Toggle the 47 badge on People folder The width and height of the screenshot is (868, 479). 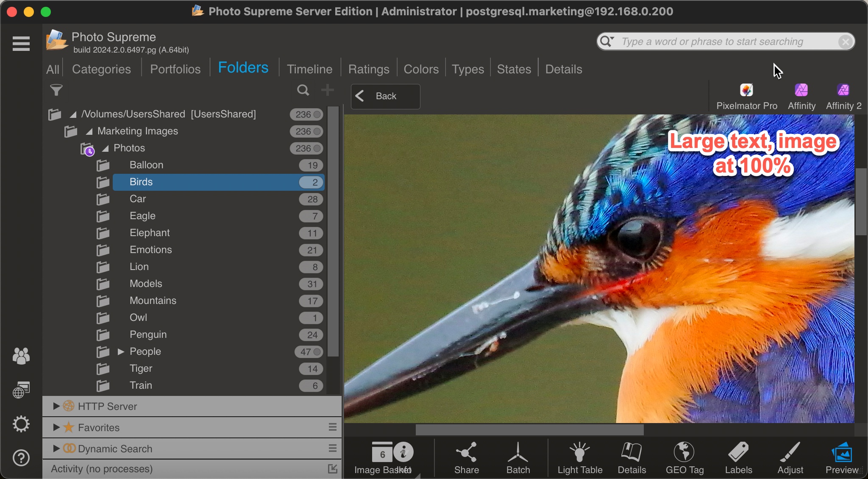(309, 352)
